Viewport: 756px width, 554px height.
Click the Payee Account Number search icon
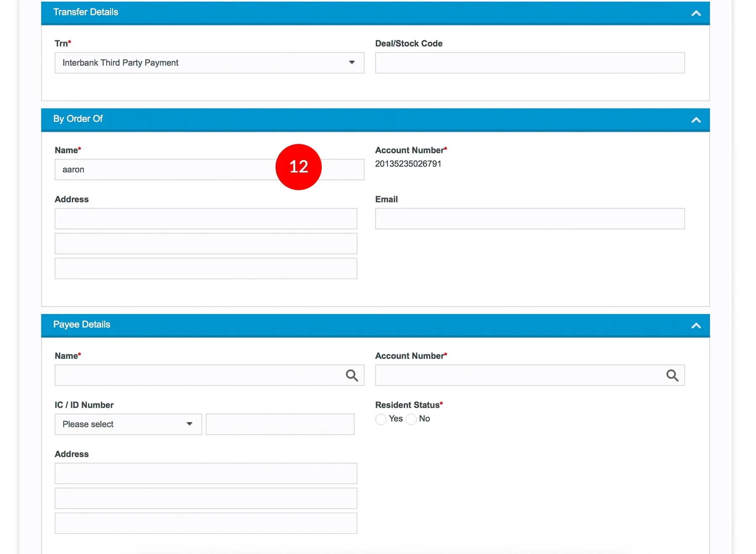click(672, 375)
